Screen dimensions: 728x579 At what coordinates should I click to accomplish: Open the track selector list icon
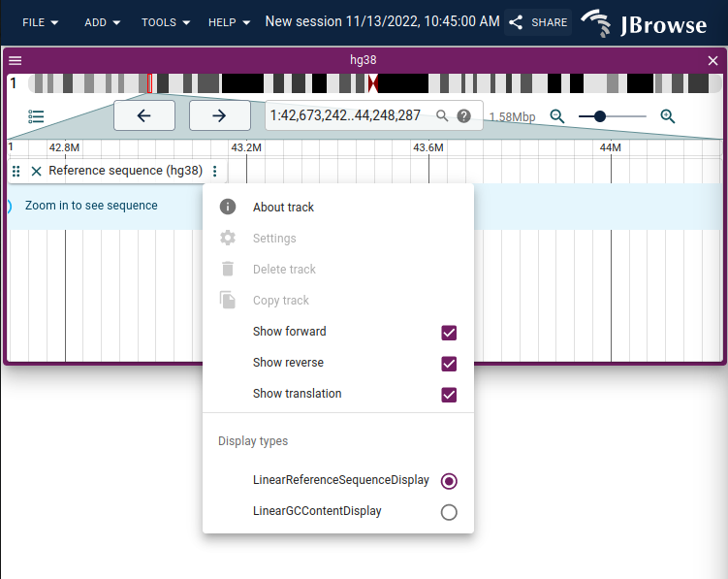36,116
